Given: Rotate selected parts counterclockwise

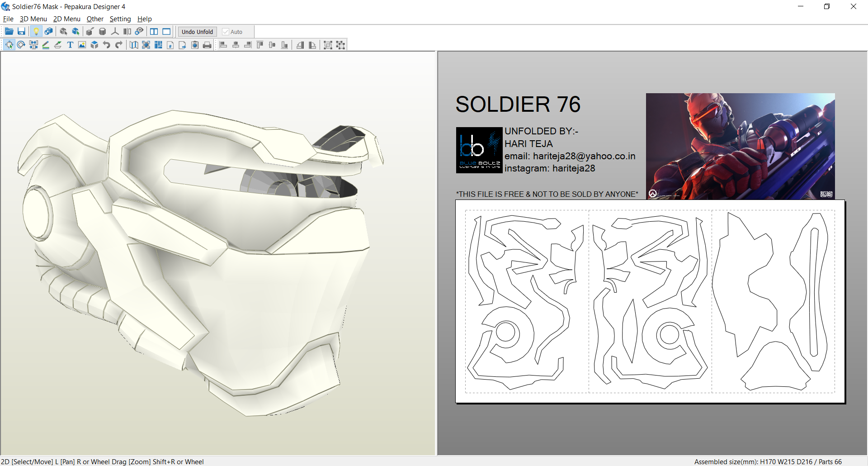Looking at the screenshot, I should 300,45.
